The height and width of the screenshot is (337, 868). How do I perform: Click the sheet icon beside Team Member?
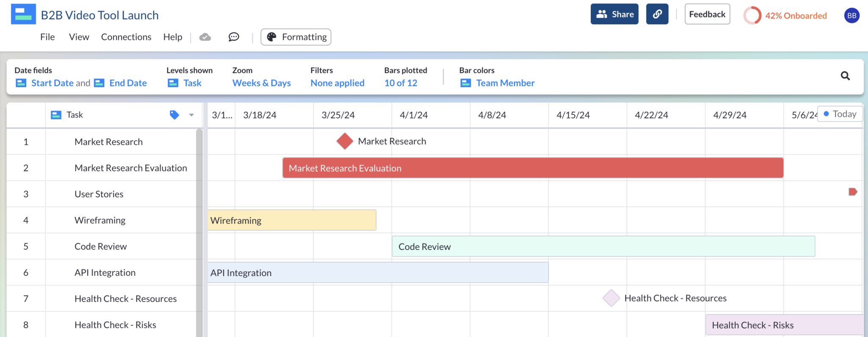[466, 83]
